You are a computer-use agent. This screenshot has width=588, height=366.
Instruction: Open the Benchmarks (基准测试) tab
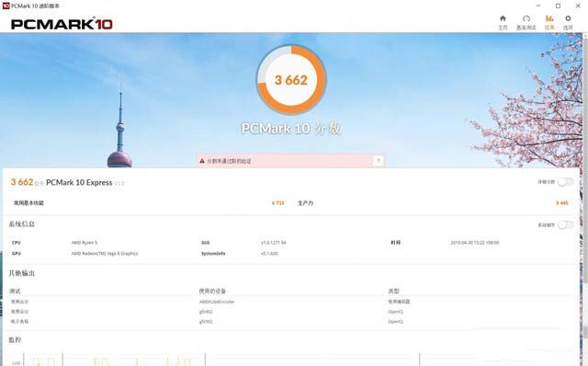click(526, 22)
